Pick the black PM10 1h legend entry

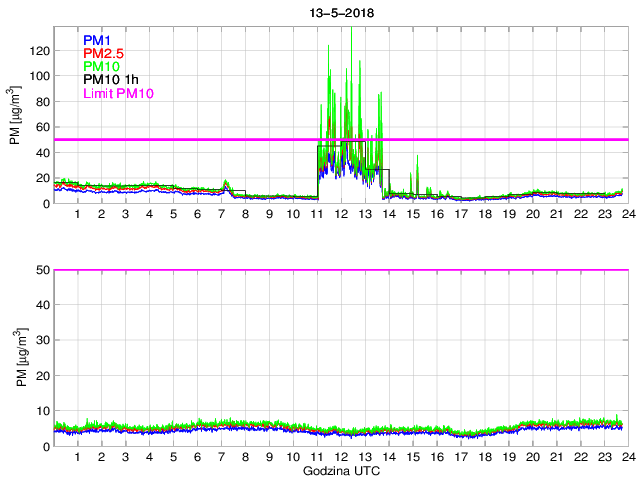pos(110,79)
